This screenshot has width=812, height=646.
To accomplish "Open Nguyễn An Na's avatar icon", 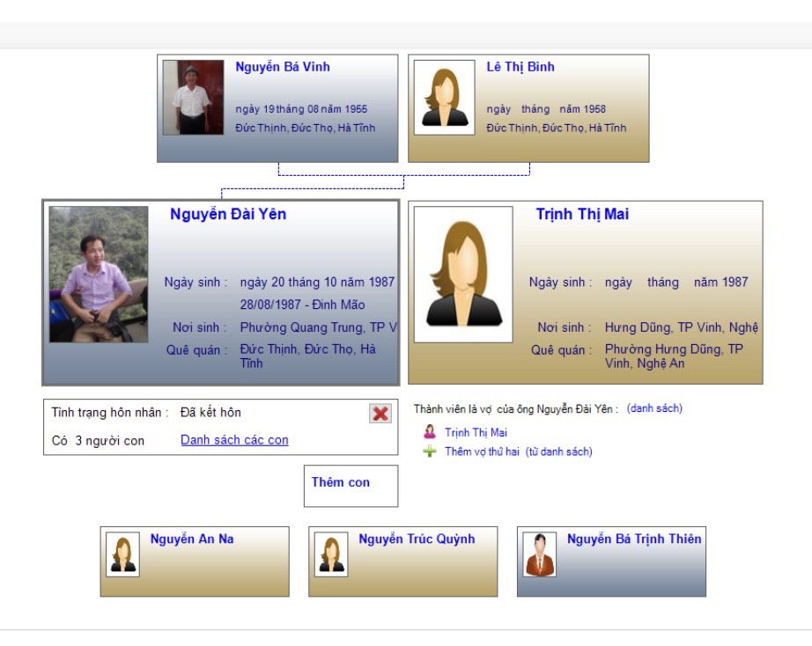I will pos(122,554).
